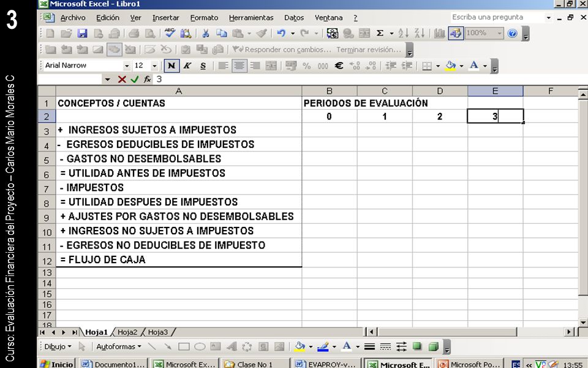Image resolution: width=588 pixels, height=368 pixels.
Task: Sort ascending A-Z icon
Action: (403, 33)
